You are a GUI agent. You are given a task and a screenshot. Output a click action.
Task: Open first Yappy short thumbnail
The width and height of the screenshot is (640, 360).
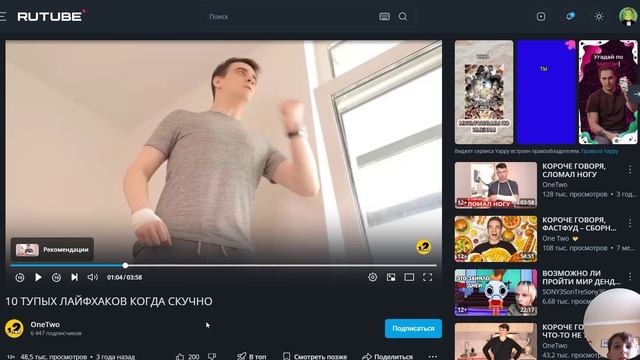(484, 92)
